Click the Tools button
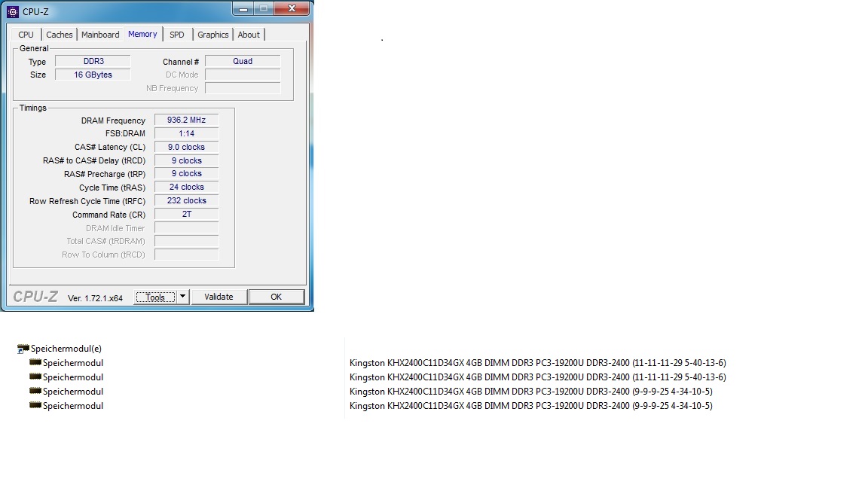Image resolution: width=868 pixels, height=488 pixels. (155, 297)
